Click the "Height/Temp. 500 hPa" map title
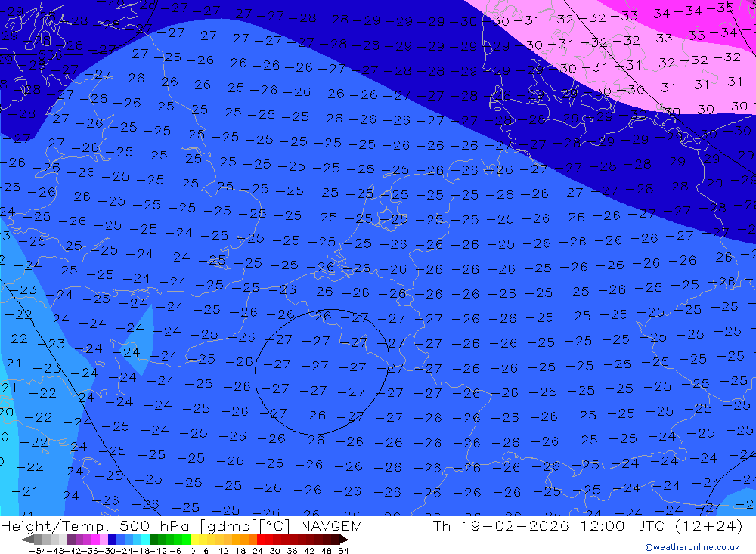This screenshot has height=554, width=756. pyautogui.click(x=96, y=525)
